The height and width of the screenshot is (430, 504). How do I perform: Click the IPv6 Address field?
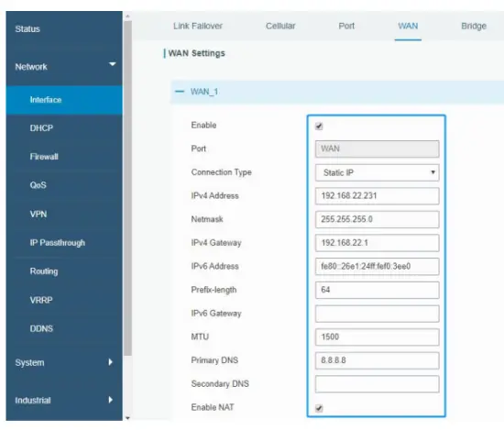click(x=377, y=266)
